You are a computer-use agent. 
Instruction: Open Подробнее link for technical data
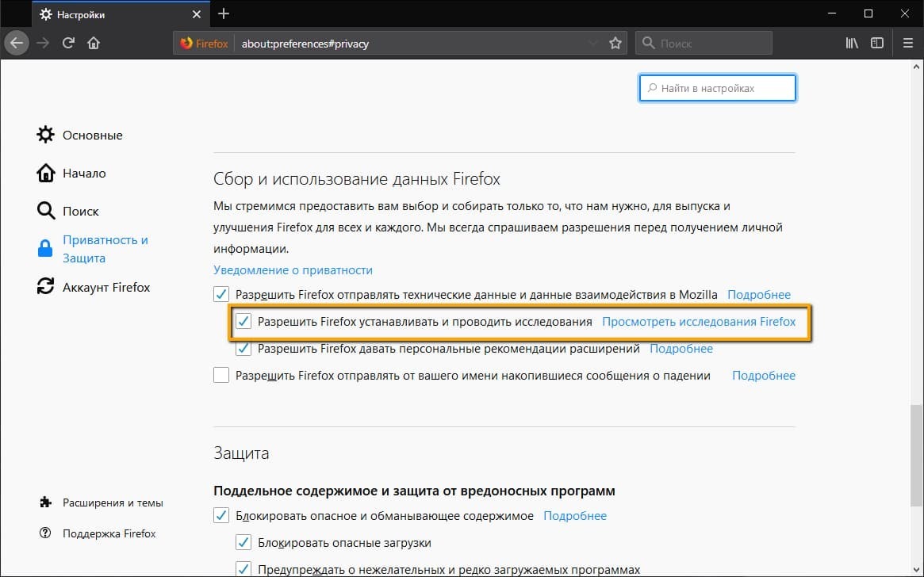click(x=759, y=294)
